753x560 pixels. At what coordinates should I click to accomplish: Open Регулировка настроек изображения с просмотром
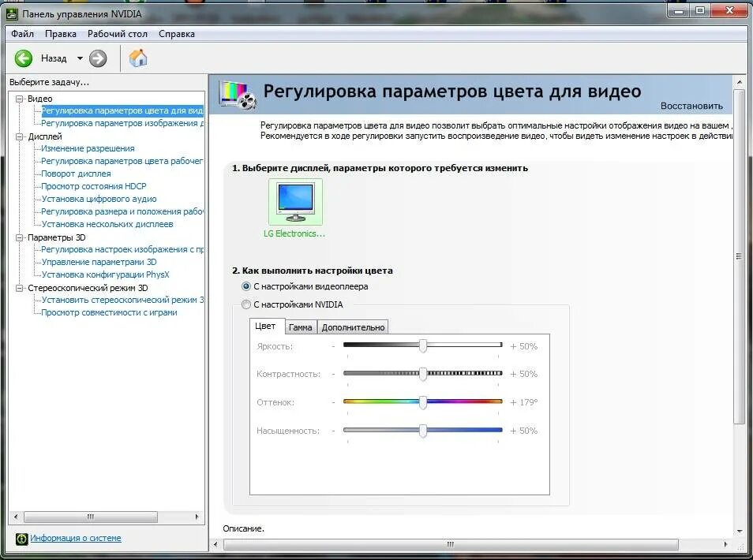(x=122, y=249)
